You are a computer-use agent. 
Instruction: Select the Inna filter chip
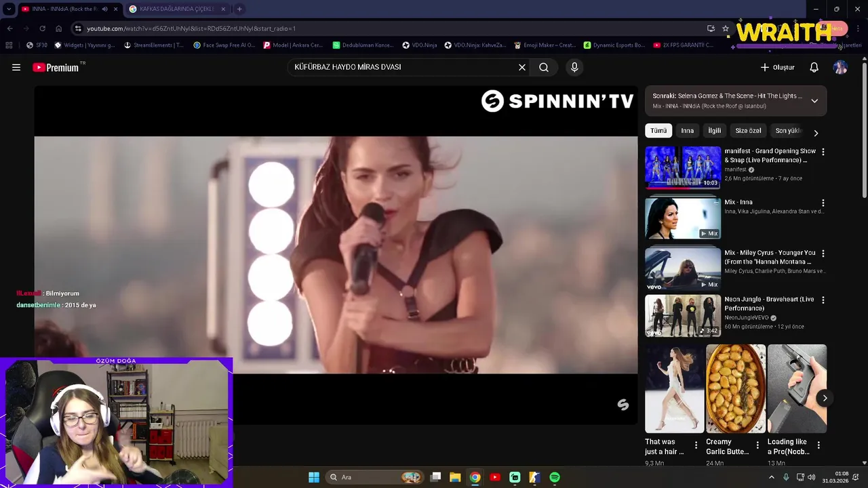click(x=688, y=131)
